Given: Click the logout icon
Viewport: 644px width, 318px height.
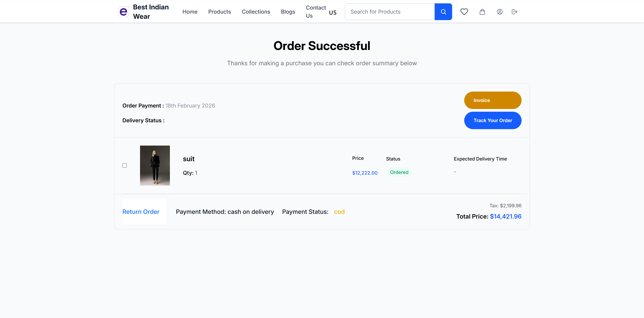Looking at the screenshot, I should pyautogui.click(x=514, y=12).
